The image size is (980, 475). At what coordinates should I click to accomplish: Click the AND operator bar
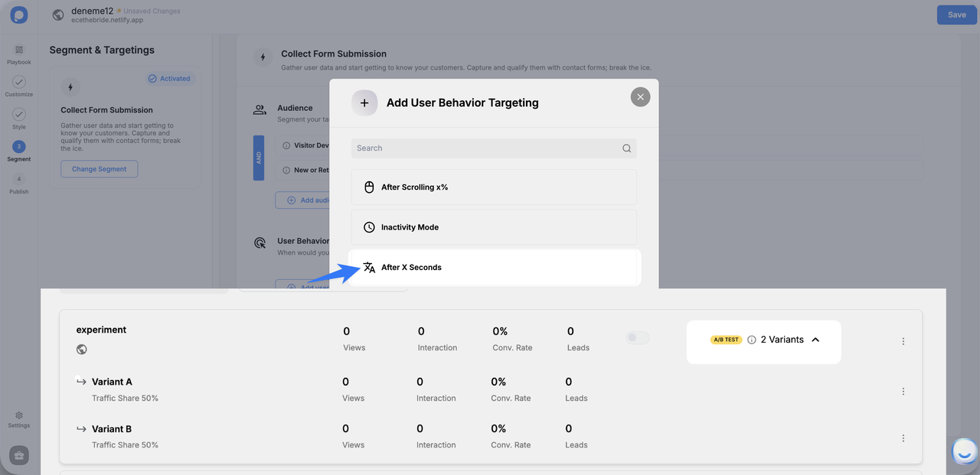[x=259, y=158]
